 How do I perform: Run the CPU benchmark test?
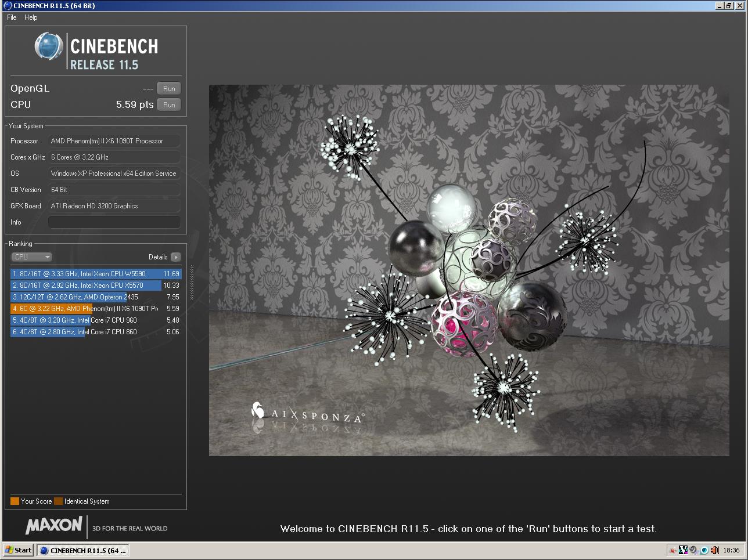click(169, 105)
